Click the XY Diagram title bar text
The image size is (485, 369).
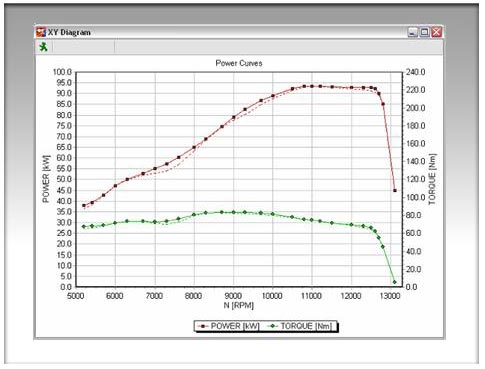tap(69, 32)
